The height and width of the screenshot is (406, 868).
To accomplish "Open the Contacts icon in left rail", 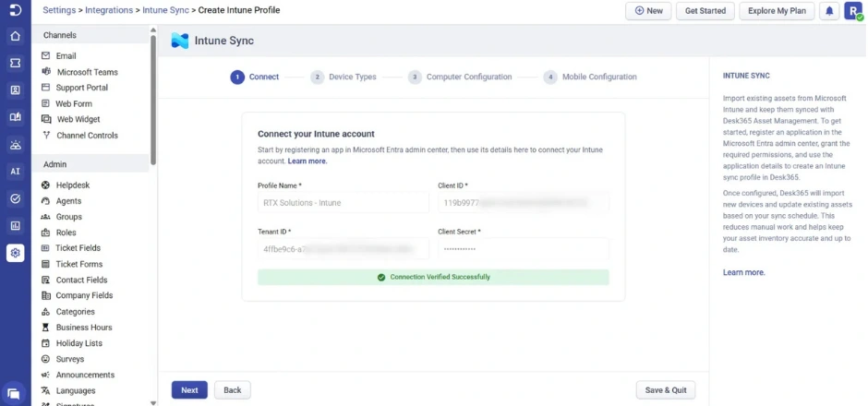I will click(x=16, y=90).
